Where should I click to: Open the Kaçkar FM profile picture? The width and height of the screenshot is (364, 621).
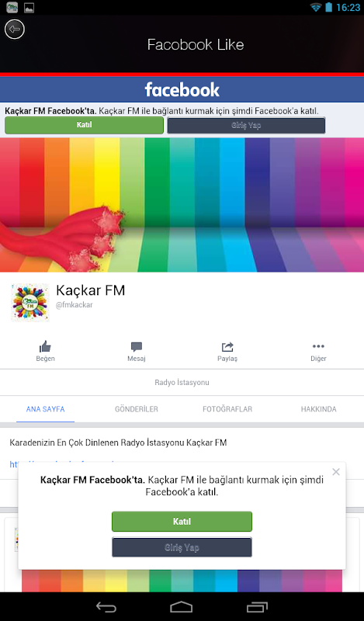tap(30, 302)
